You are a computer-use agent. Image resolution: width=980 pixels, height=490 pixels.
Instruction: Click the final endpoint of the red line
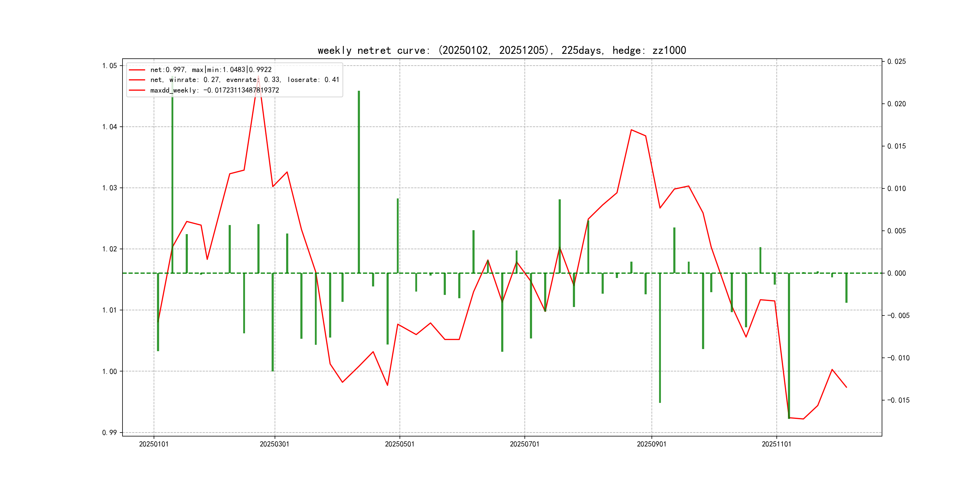(x=847, y=387)
